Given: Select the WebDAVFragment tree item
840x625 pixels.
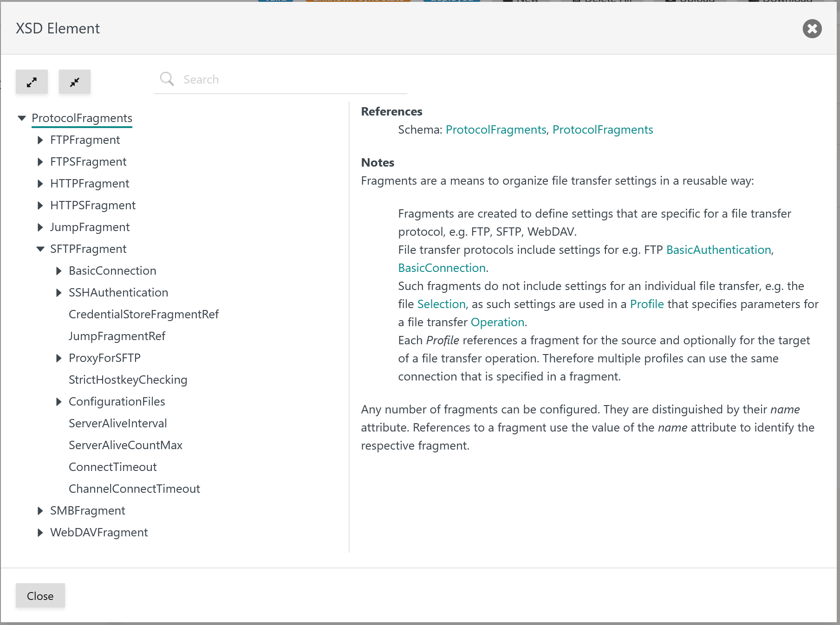Looking at the screenshot, I should click(x=99, y=533).
